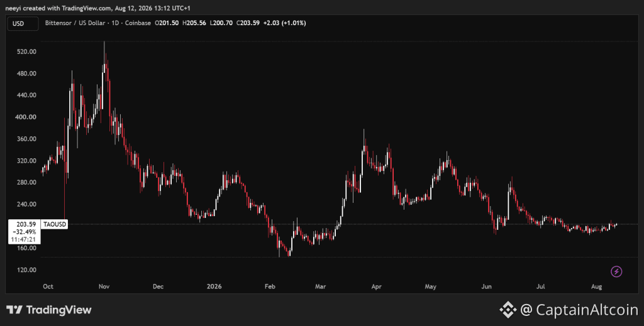Click the Jul time axis label

(x=540, y=286)
